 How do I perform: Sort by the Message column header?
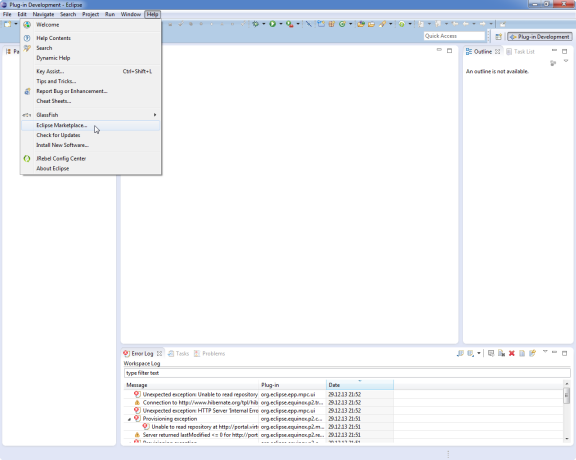[191, 385]
